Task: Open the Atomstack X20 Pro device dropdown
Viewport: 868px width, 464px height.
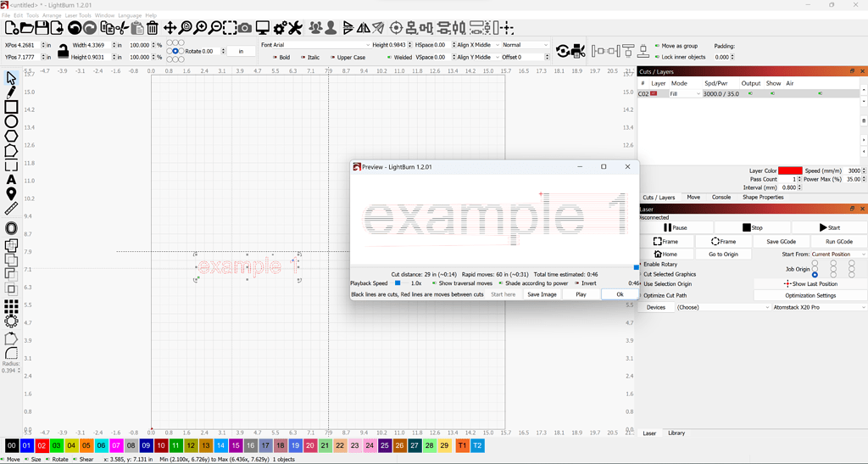Action: [807, 307]
